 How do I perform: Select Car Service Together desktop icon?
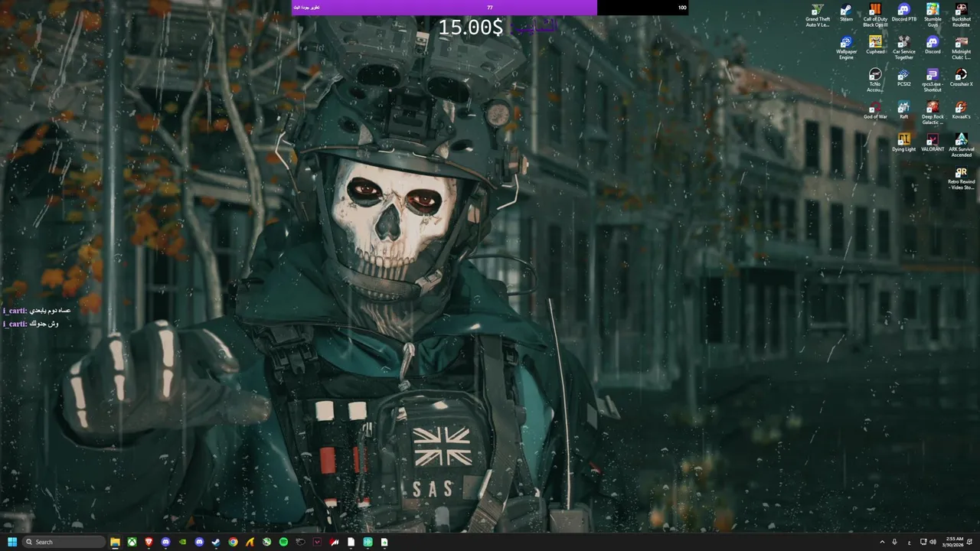pos(904,47)
